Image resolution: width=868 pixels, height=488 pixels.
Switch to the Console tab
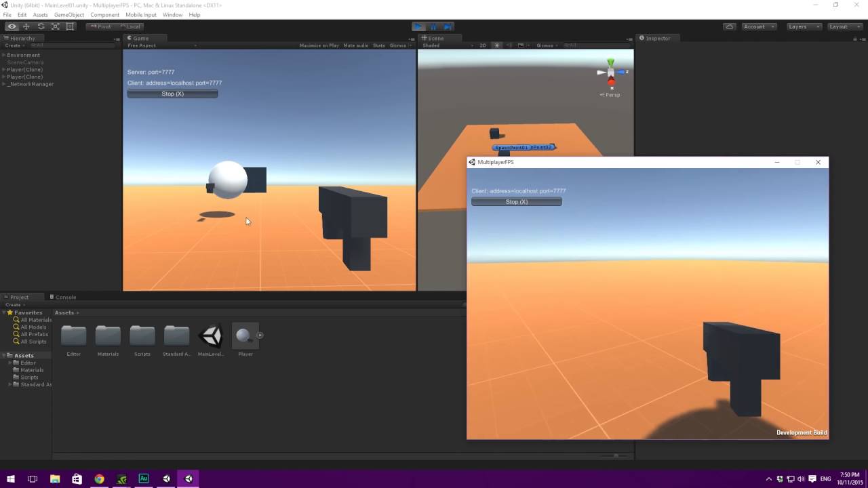pos(63,297)
